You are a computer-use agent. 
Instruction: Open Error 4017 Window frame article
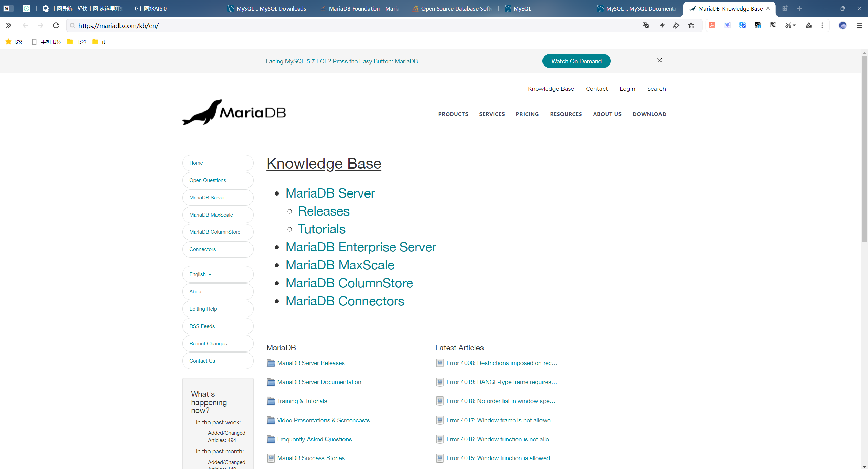point(501,420)
